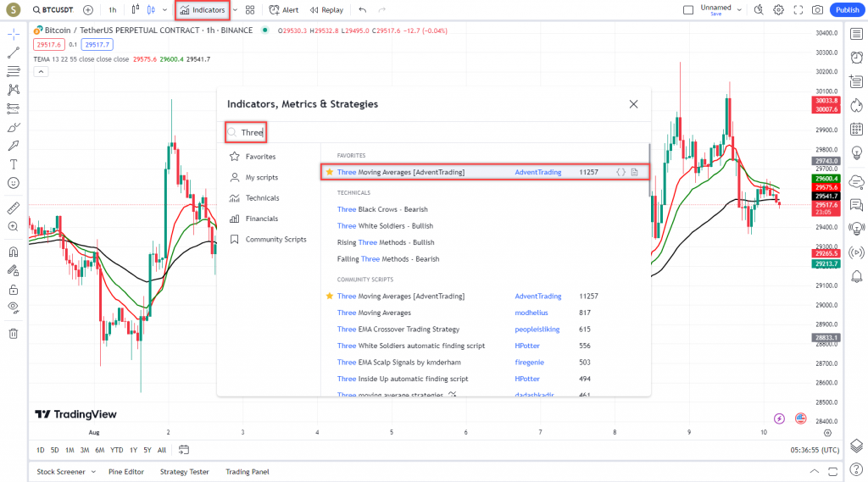Open the Pine Editor tab

click(126, 472)
